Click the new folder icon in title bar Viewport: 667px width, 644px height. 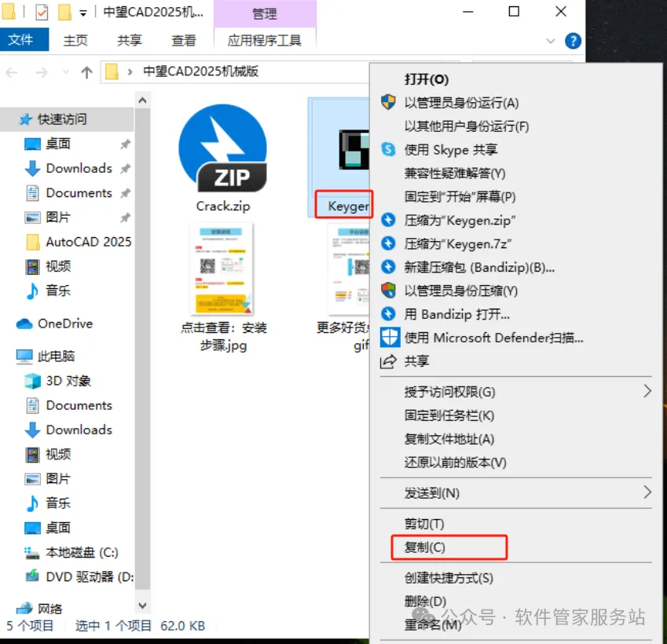[x=64, y=13]
